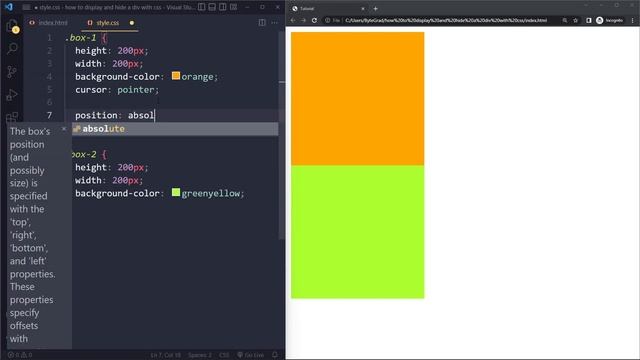This screenshot has width=640, height=360.
Task: Open the VS Code hamburger menu
Action: coord(26,7)
